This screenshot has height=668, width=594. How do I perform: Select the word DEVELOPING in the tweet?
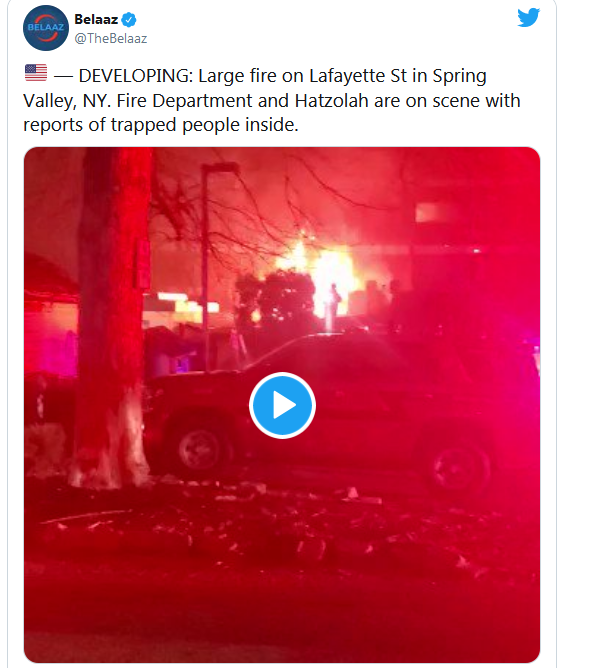coord(136,76)
